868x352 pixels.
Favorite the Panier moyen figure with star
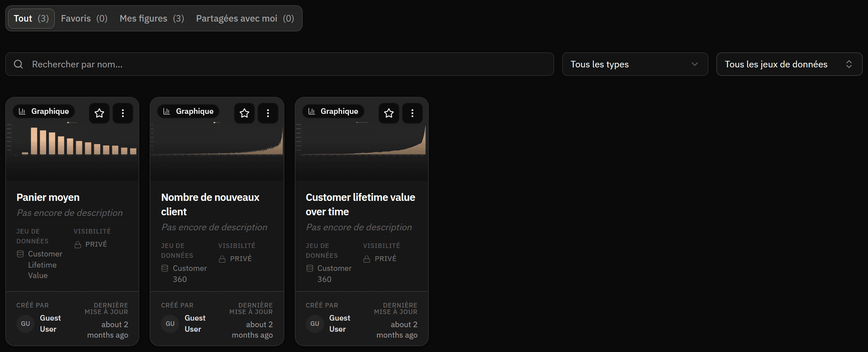pyautogui.click(x=99, y=113)
